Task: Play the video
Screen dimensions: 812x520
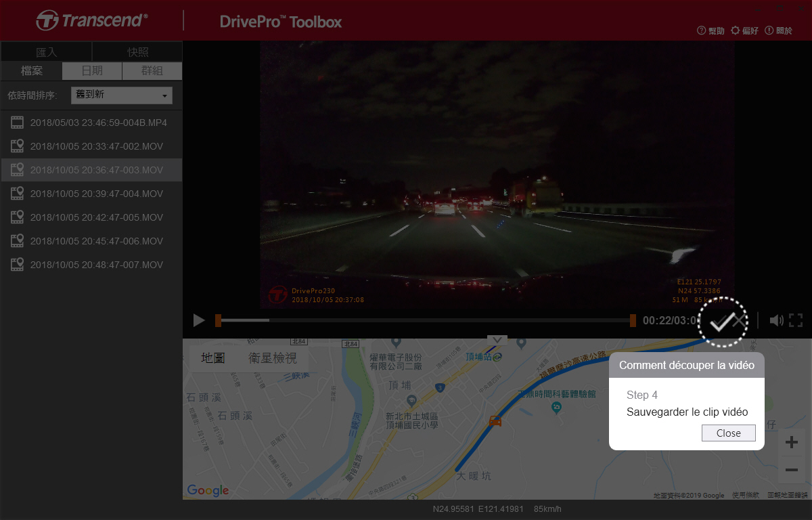Action: click(199, 320)
